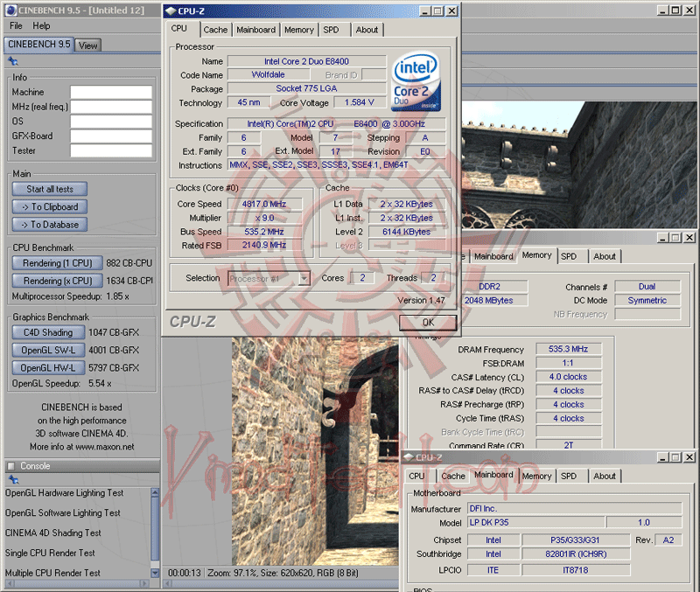The width and height of the screenshot is (700, 592).
Task: Click 'OpenGL Software Lighting Test' console line
Action: pyautogui.click(x=62, y=513)
